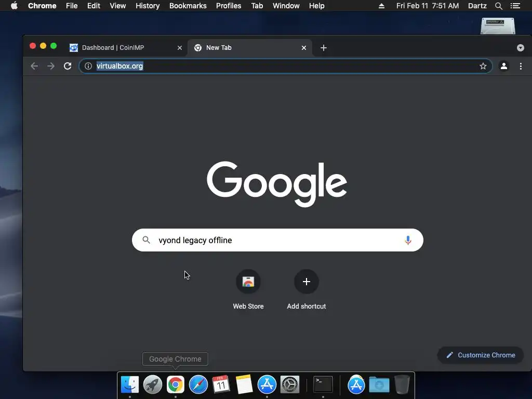Click the Add shortcut plus button
The image size is (532, 399).
click(307, 282)
